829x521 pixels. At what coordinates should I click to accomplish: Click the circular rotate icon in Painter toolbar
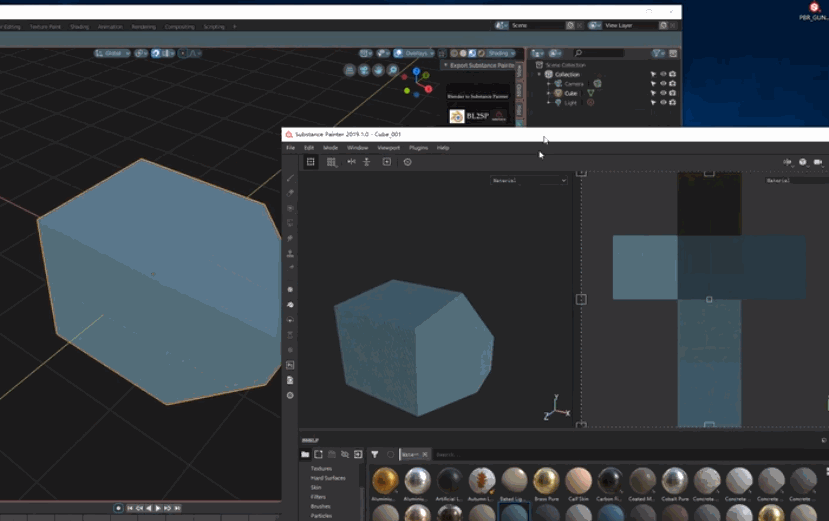407,162
